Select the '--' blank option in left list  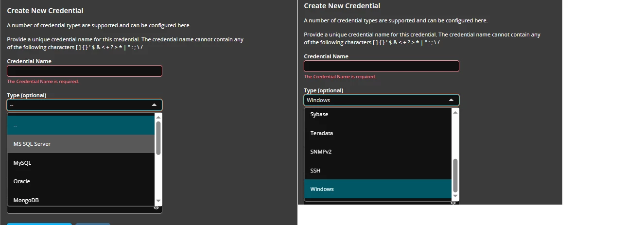81,125
